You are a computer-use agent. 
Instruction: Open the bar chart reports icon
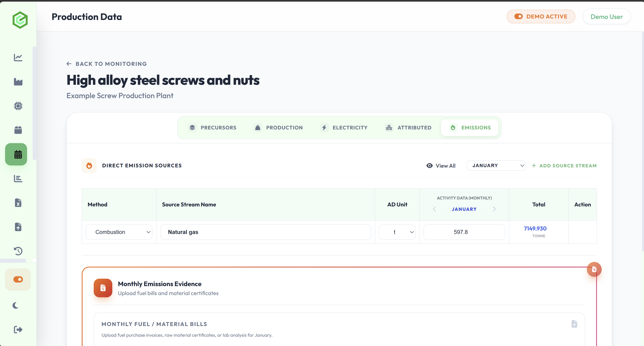tap(18, 178)
